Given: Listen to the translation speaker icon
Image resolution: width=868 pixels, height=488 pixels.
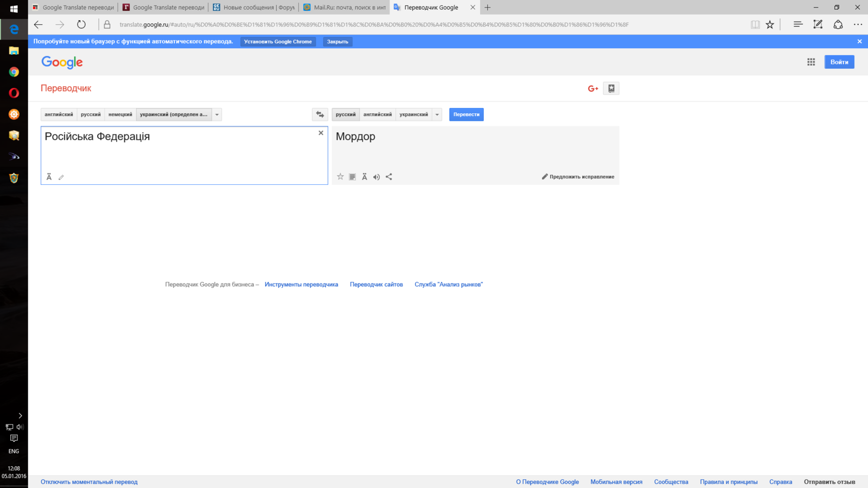Looking at the screenshot, I should pyautogui.click(x=376, y=177).
